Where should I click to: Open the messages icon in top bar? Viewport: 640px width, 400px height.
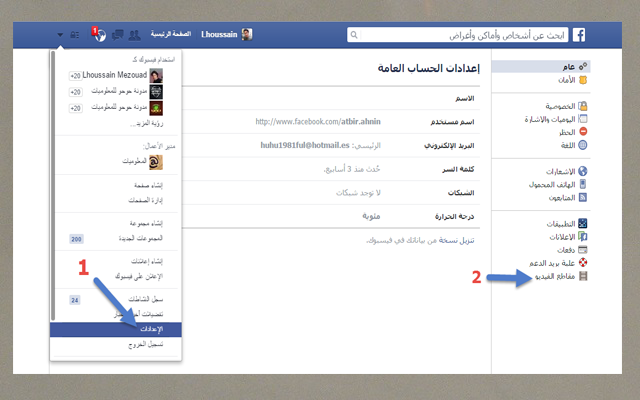pyautogui.click(x=116, y=34)
